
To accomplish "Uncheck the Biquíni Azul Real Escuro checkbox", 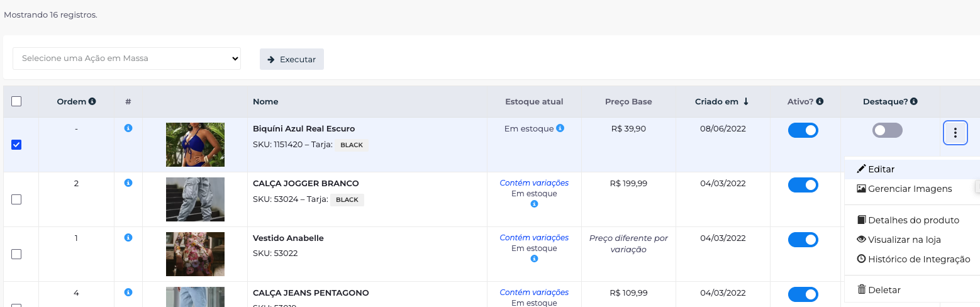I will click(16, 145).
